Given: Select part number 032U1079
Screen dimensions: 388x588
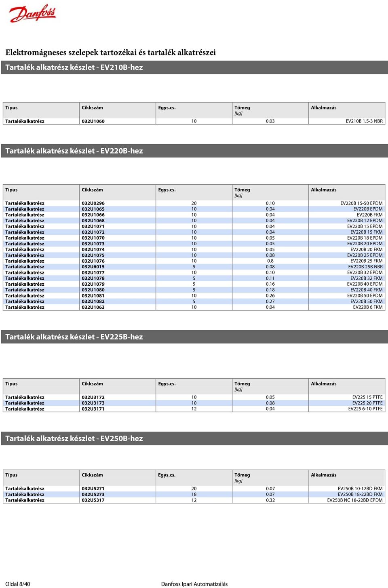Looking at the screenshot, I should (x=93, y=284).
